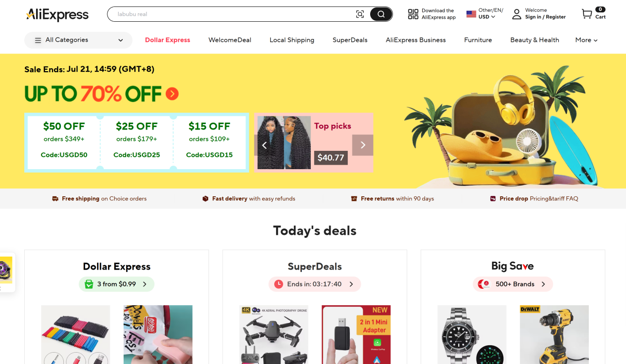Open the language and currency USD dropdown
Screen dimensions: 626x364
pyautogui.click(x=485, y=14)
